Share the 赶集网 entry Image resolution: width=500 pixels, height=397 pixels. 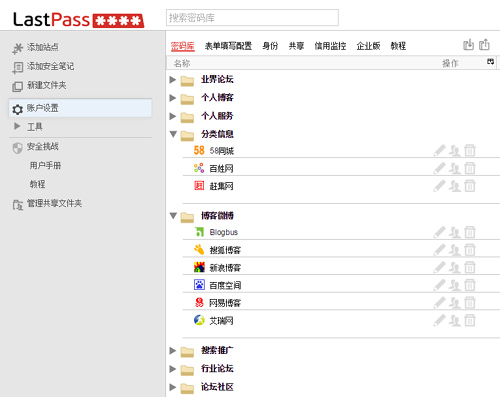454,186
